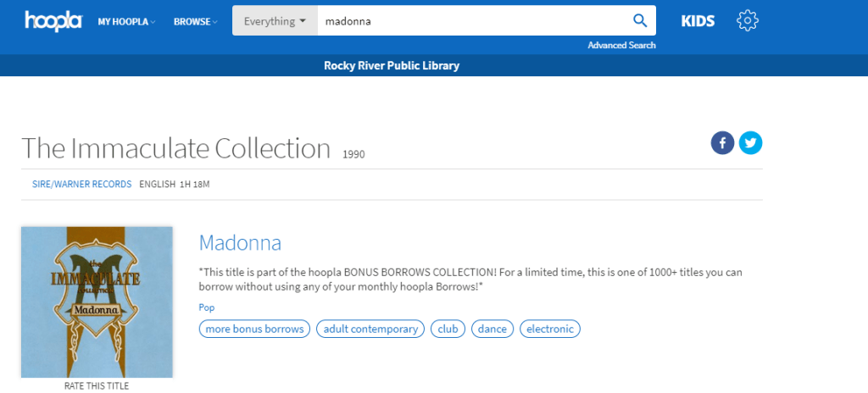Select the adult contemporary tag

(x=370, y=329)
